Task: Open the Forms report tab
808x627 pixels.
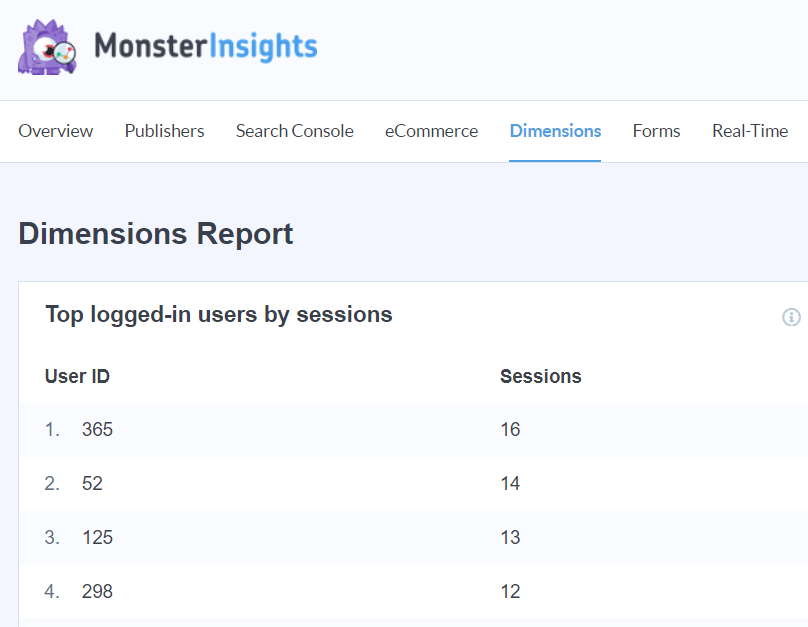Action: click(656, 131)
